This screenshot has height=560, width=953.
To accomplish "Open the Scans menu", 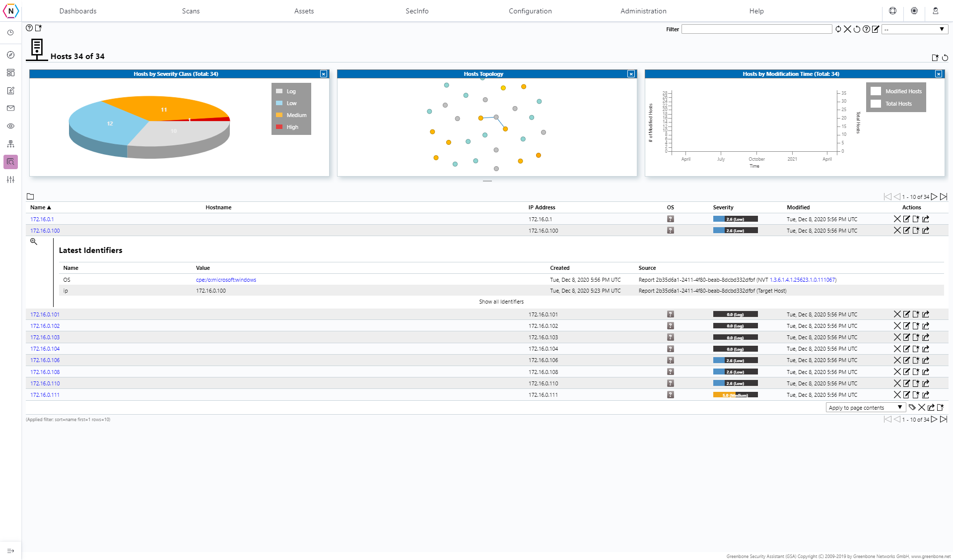I will pos(191,11).
